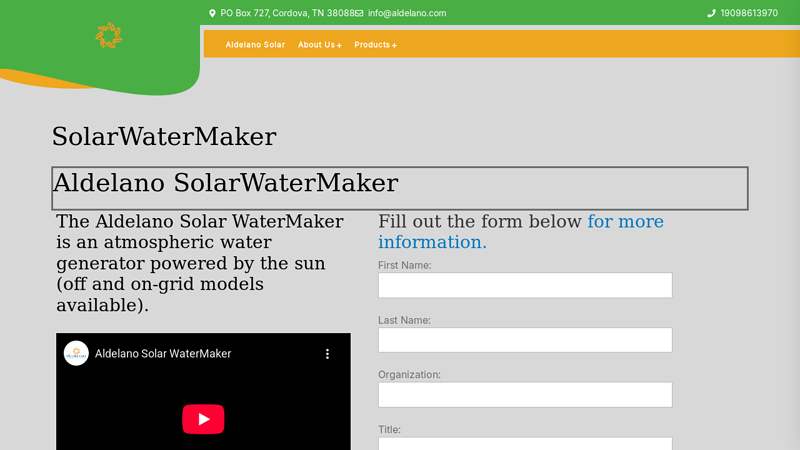
Task: Follow the 'for more information.' link
Action: tap(521, 232)
